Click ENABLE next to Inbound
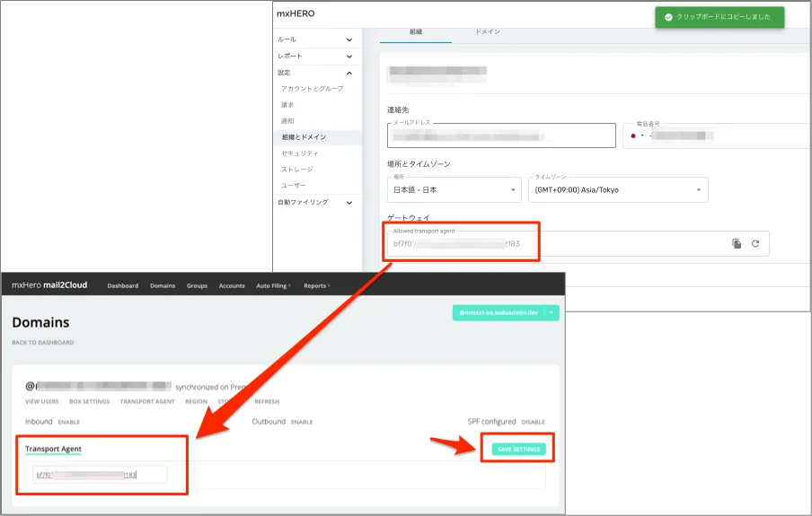 [x=69, y=423]
